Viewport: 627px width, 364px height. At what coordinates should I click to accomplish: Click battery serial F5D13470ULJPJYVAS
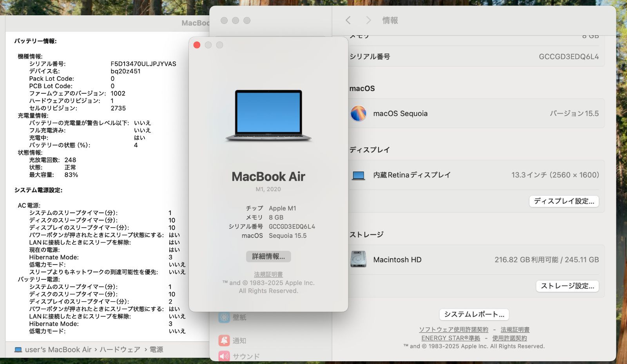click(143, 64)
